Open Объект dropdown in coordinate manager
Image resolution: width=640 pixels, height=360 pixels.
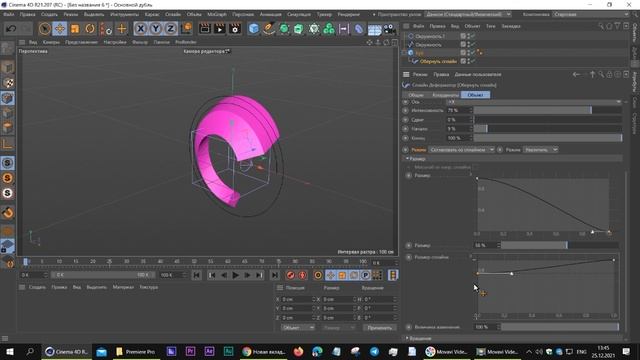[298, 327]
